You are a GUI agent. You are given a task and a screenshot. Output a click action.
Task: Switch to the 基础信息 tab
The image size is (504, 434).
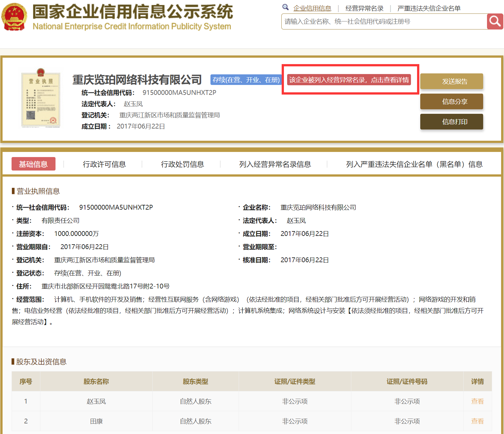click(33, 164)
